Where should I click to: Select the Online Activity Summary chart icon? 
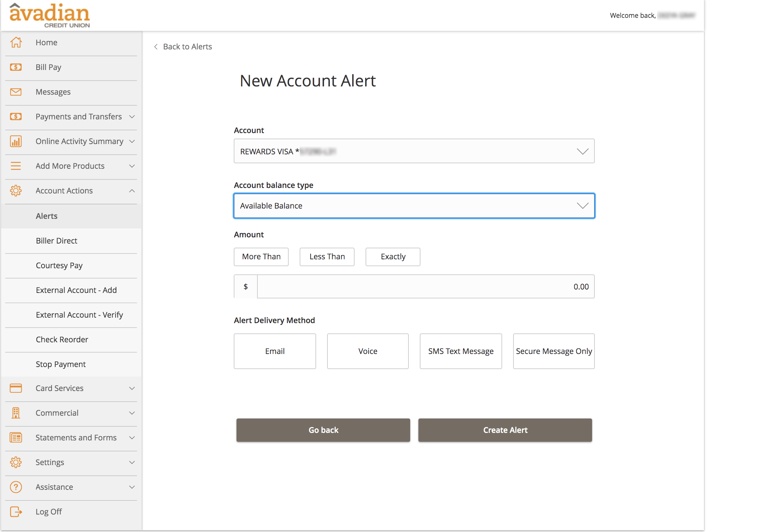[16, 141]
